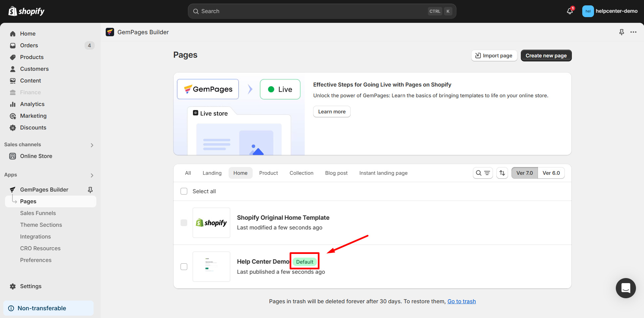Unpin GemPages Builder in the sidebar
The height and width of the screenshot is (318, 644).
pyautogui.click(x=90, y=190)
